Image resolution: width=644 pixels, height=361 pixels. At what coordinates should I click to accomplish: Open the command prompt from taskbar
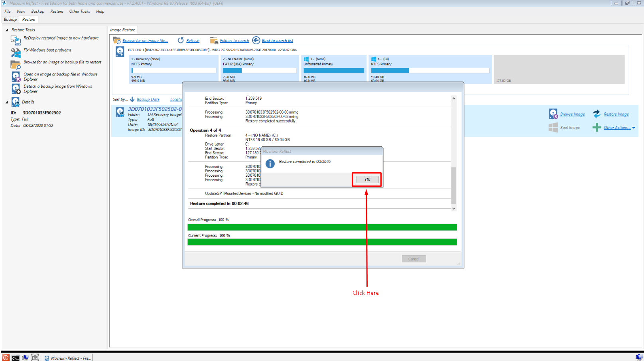[x=16, y=358]
